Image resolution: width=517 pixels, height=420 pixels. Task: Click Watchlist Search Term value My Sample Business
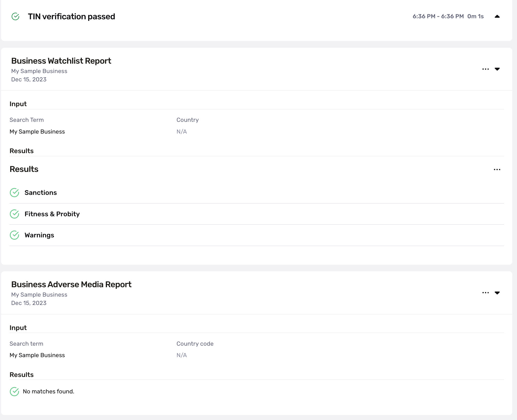(x=37, y=131)
